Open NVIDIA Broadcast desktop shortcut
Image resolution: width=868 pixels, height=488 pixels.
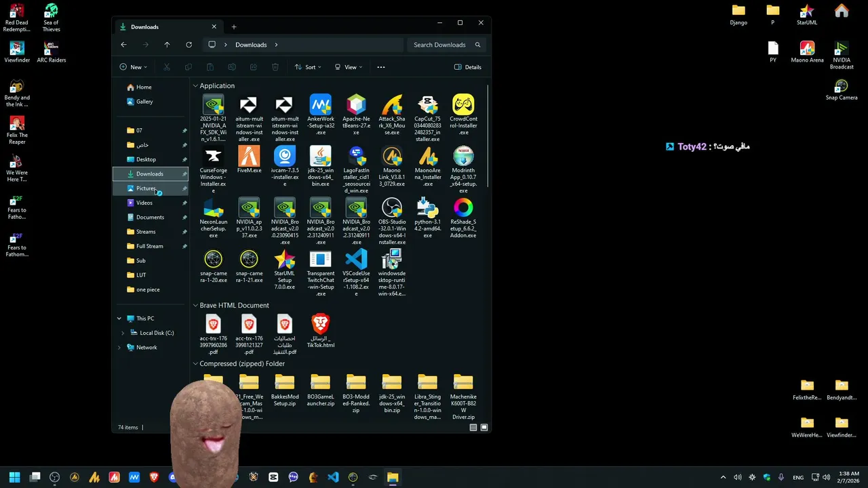click(842, 55)
